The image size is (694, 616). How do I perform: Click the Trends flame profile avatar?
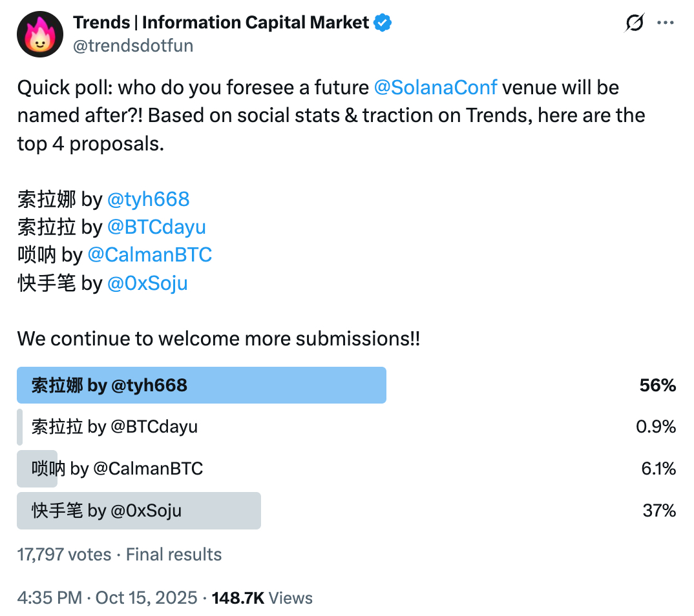click(x=39, y=35)
